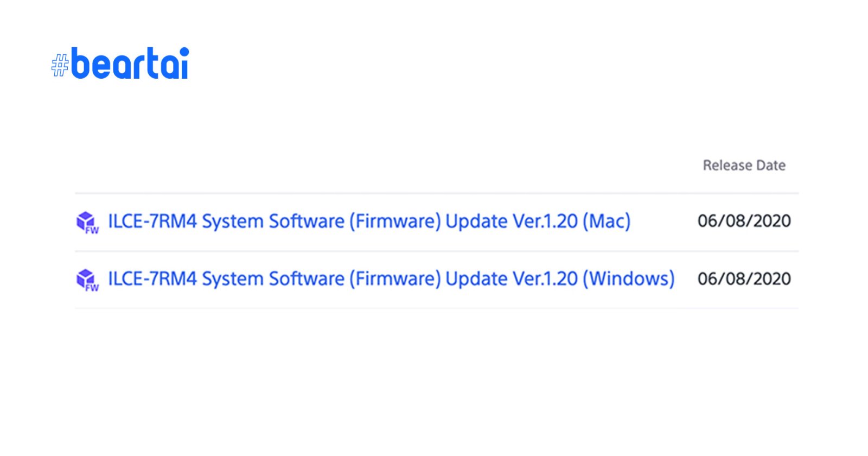Click System Software text in the Windows row
Image resolution: width=868 pixels, height=456 pixels.
point(273,278)
